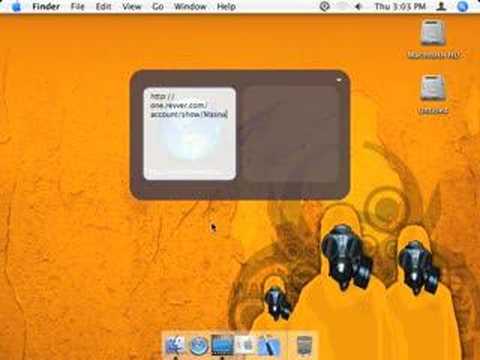The width and height of the screenshot is (480, 360).
Task: Open Spotlight search icon
Action: (x=463, y=6)
